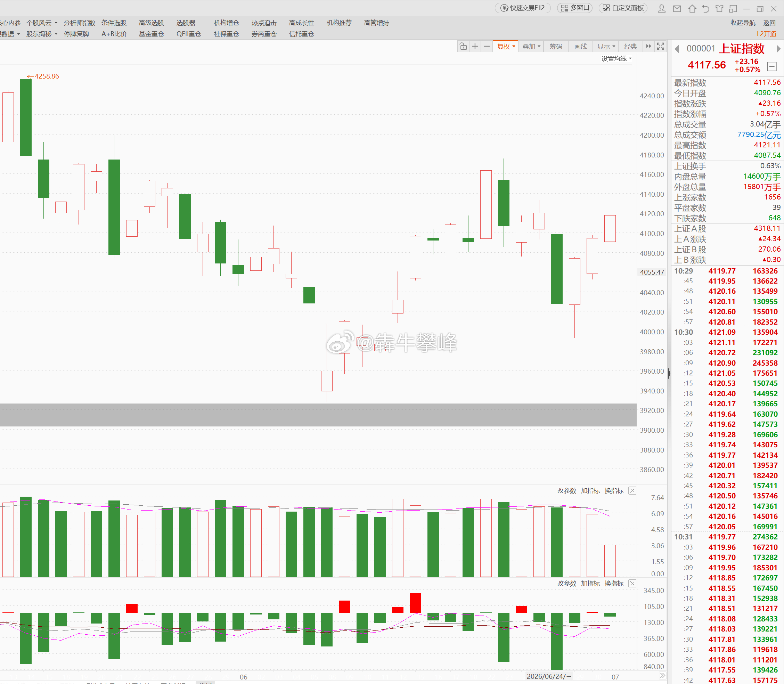
Task: Close the volume indicator panel
Action: coord(632,490)
